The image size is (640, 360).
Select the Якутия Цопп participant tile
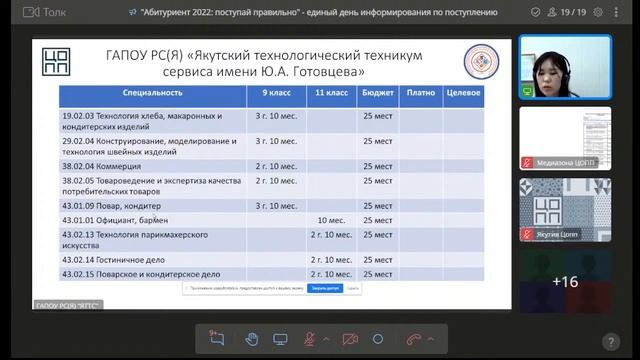(565, 210)
